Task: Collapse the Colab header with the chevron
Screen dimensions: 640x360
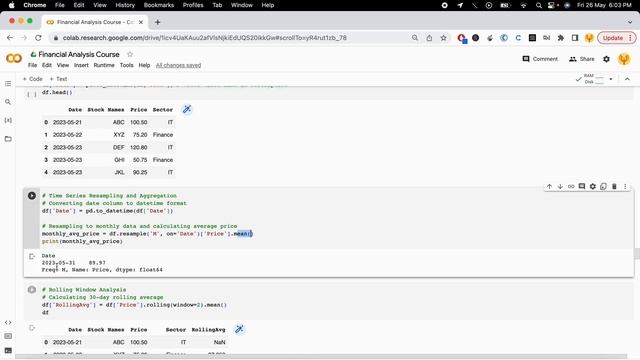Action: point(627,79)
